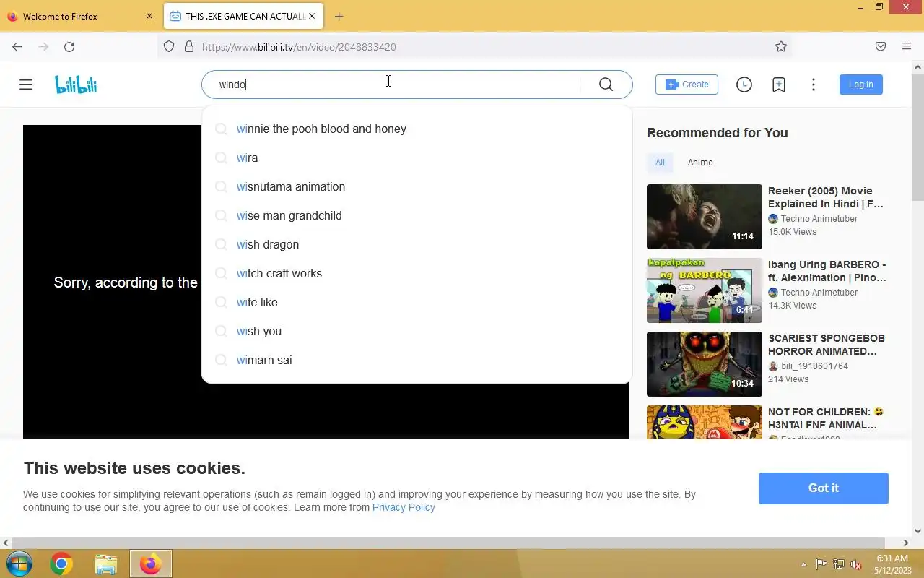Close the Welcome to Firefox tab
Viewport: 924px width, 578px height.
point(149,16)
